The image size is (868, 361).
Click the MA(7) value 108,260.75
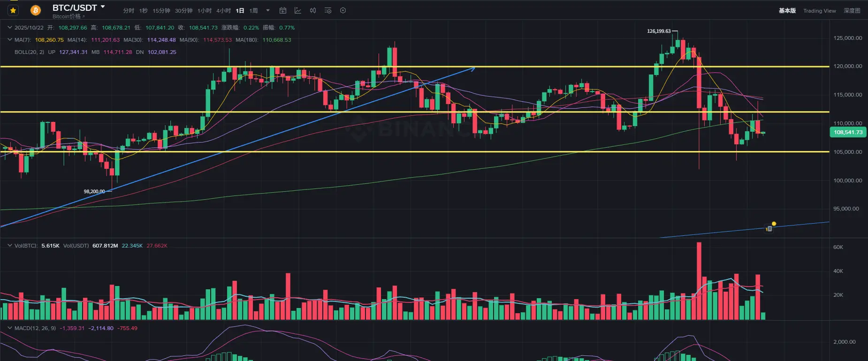[49, 40]
